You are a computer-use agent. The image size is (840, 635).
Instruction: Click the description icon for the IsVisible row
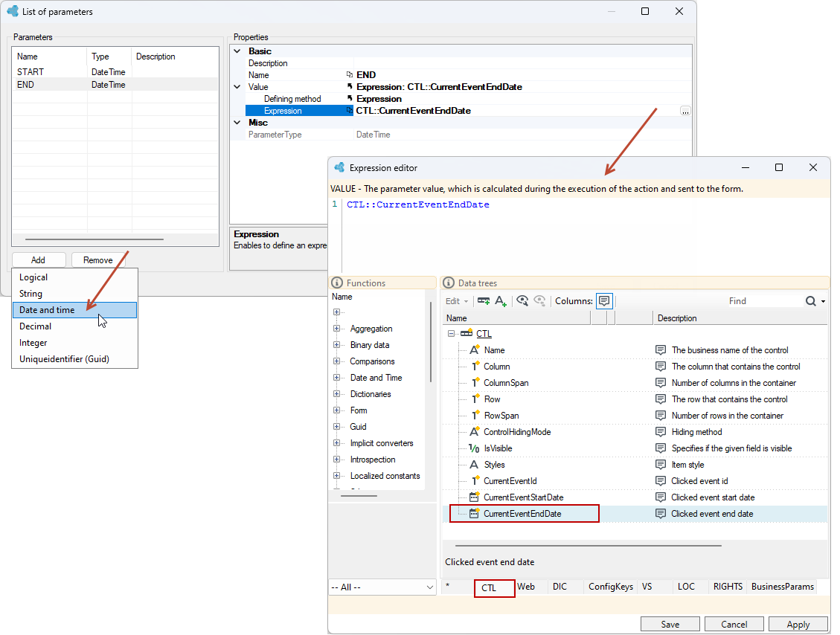[x=661, y=448]
